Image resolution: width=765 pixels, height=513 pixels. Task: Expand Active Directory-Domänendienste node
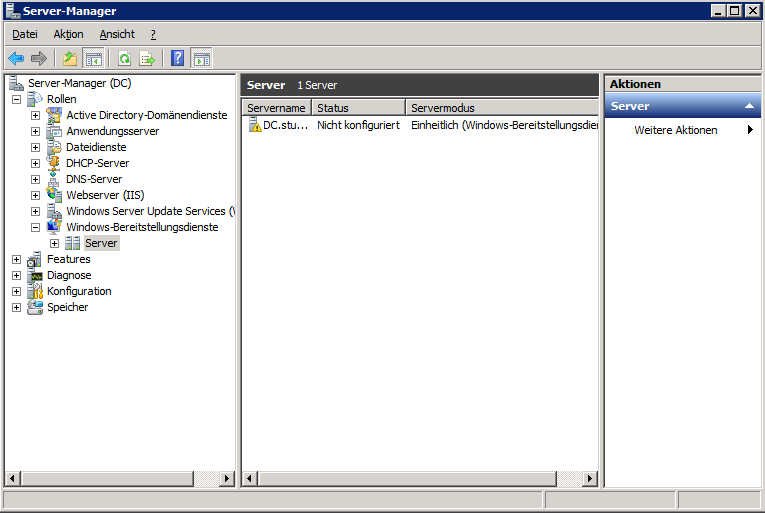tap(35, 115)
